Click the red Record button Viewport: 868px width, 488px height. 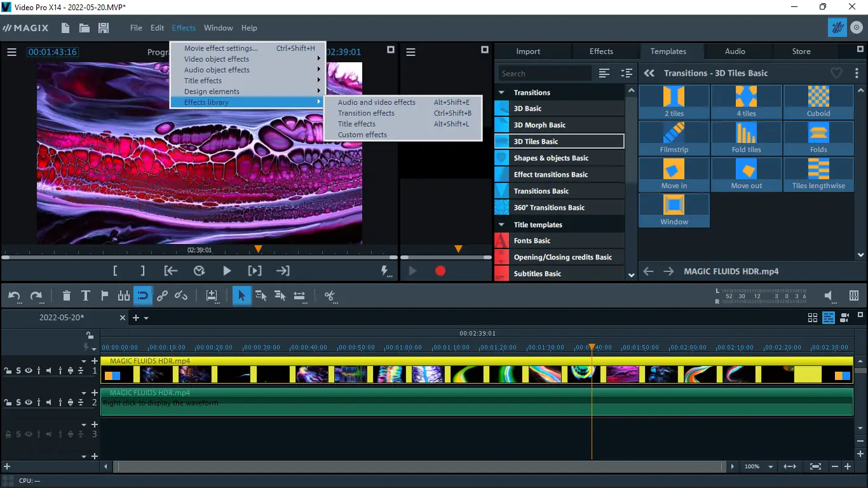(440, 271)
